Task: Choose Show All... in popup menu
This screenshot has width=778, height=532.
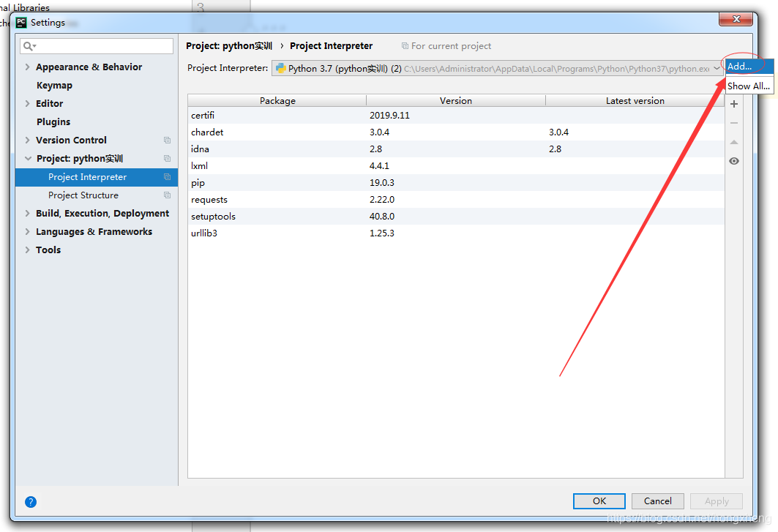Action: point(748,86)
